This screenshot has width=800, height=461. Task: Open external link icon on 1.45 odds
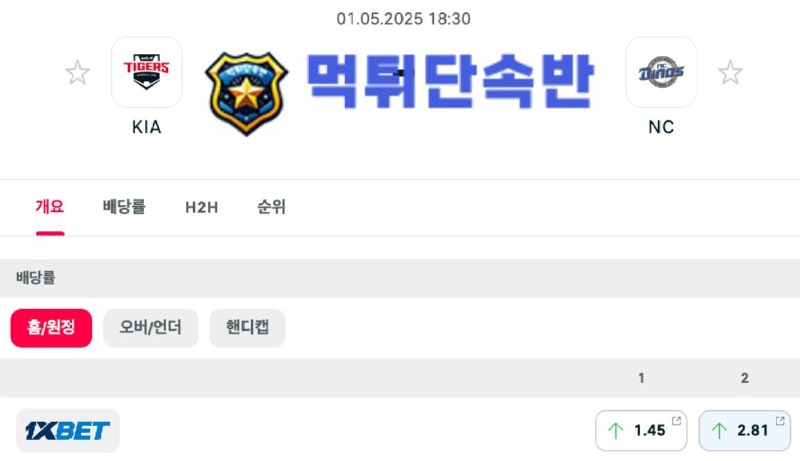tap(677, 421)
